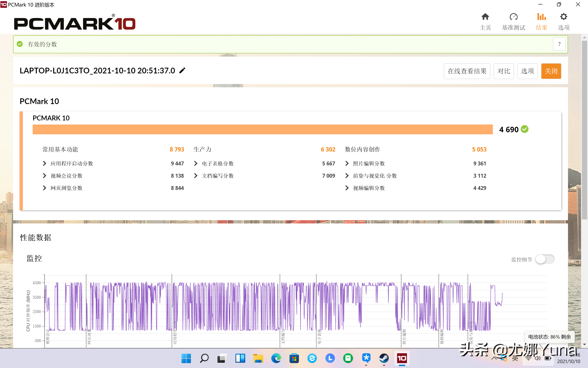Launch Microsoft Edge from the taskbar
Screen dimensions: 588x368
tap(276, 358)
